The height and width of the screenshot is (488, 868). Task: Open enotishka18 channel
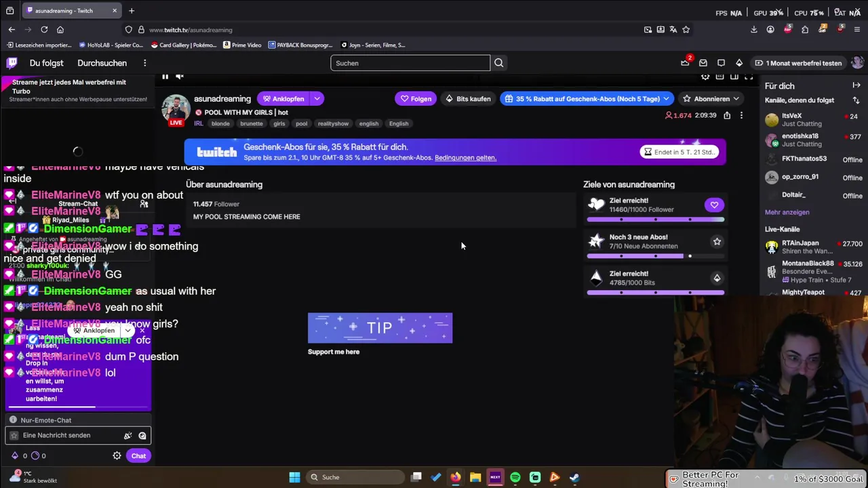coord(814,140)
